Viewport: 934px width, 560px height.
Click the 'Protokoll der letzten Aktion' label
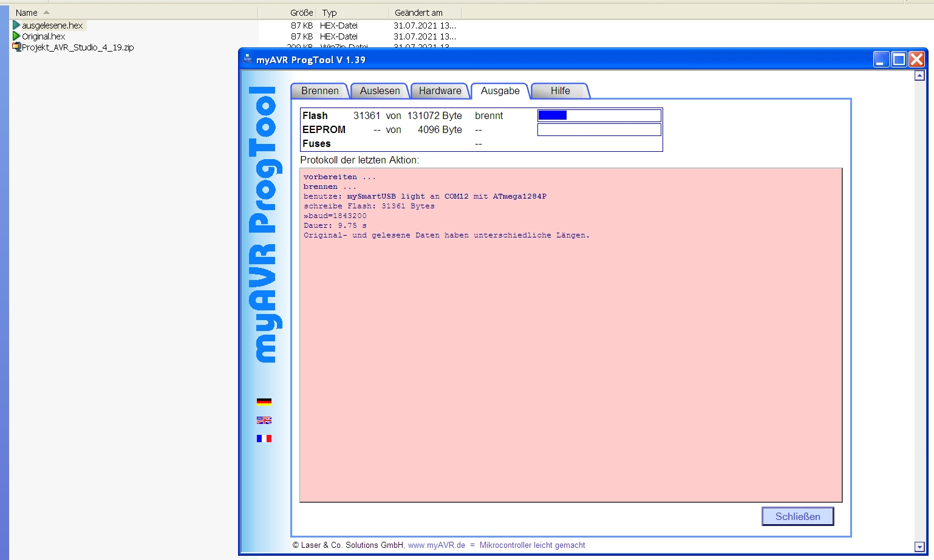click(360, 160)
